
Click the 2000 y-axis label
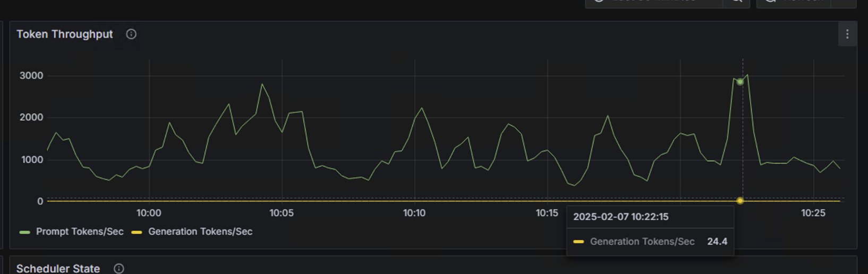click(31, 117)
